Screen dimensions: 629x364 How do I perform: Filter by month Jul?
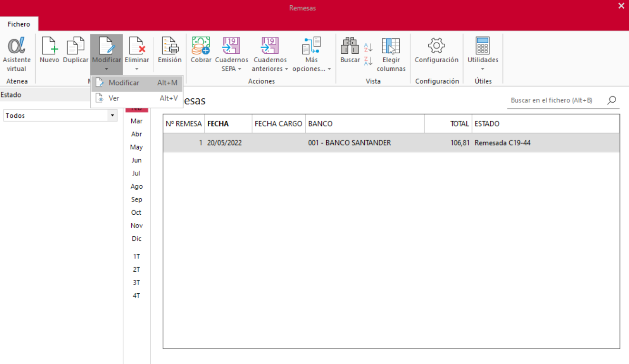click(x=136, y=173)
